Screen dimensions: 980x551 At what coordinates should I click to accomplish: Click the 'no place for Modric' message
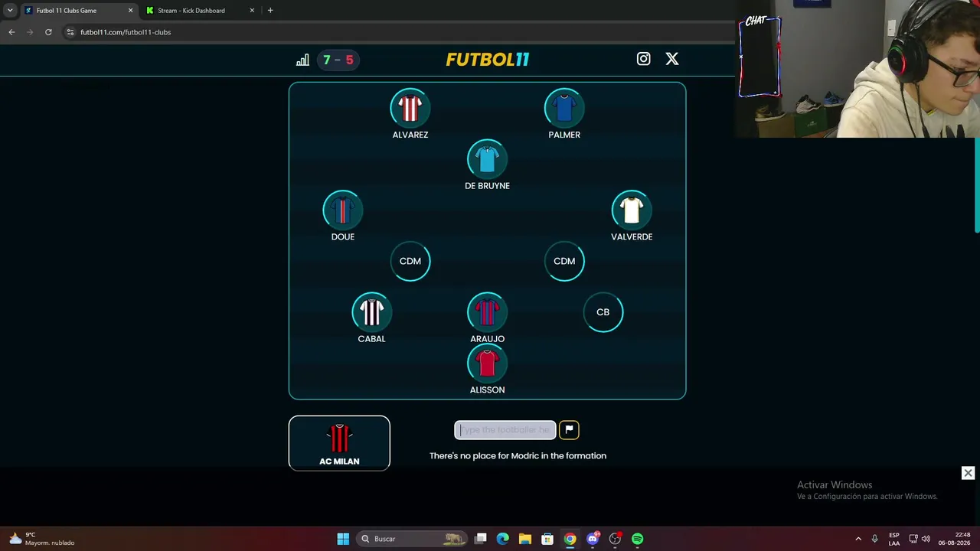pos(518,456)
